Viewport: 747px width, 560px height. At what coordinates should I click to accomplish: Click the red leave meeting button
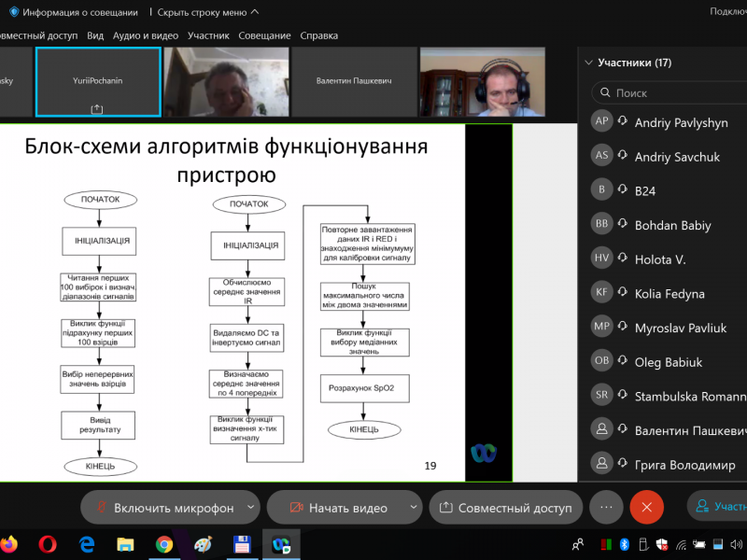click(x=646, y=508)
